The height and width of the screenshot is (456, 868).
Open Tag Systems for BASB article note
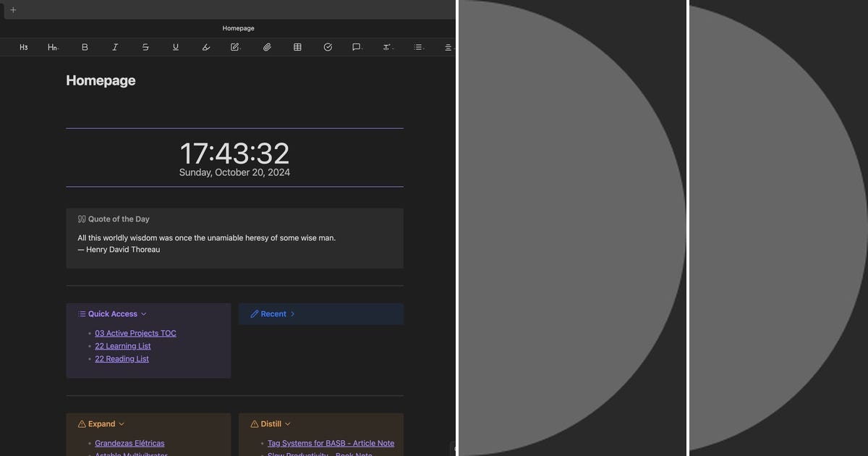point(331,443)
